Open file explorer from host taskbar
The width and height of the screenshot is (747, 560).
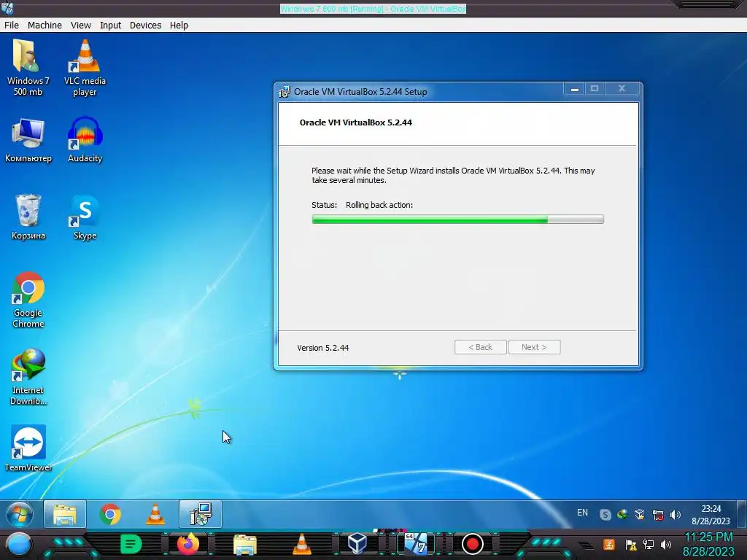[x=245, y=545]
